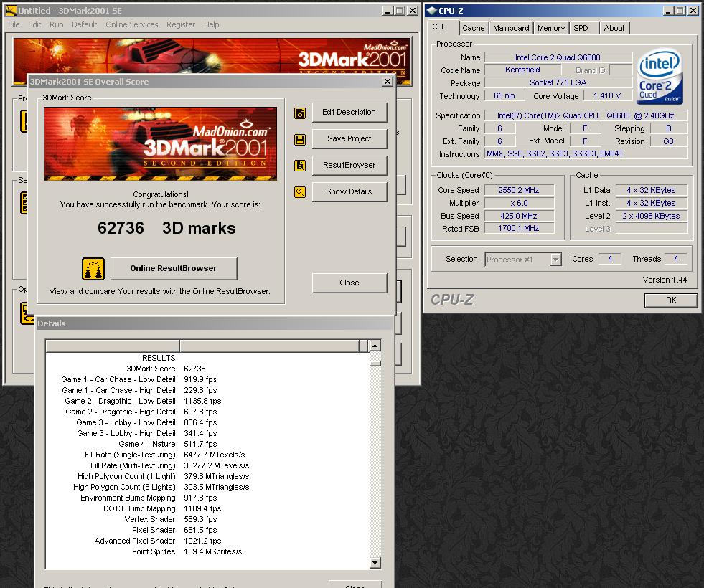The image size is (704, 588).
Task: Click the Bus Speed 425.0 MHz field
Action: 519,216
